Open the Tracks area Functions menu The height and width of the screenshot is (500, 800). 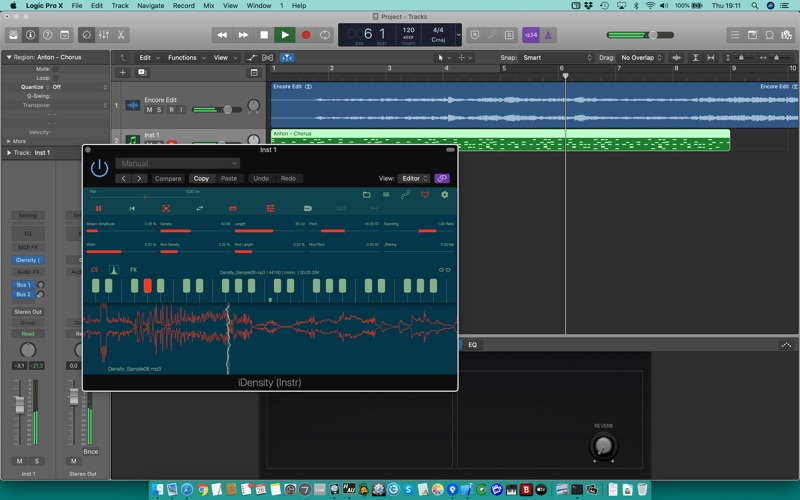click(x=186, y=58)
